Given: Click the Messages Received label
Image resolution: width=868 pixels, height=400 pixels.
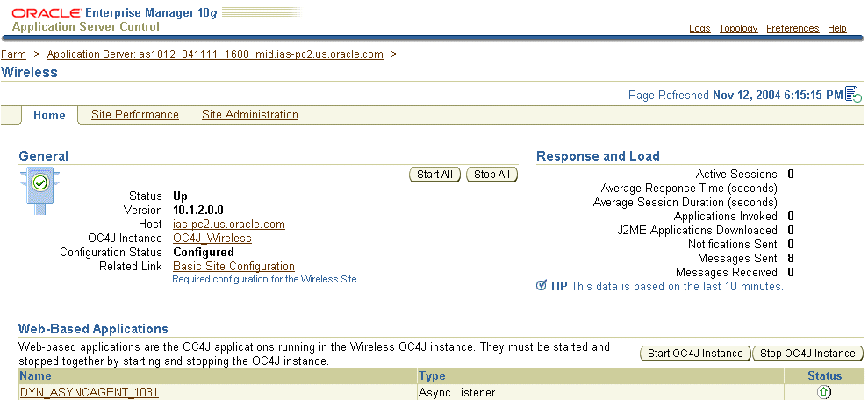Looking at the screenshot, I should [x=727, y=272].
